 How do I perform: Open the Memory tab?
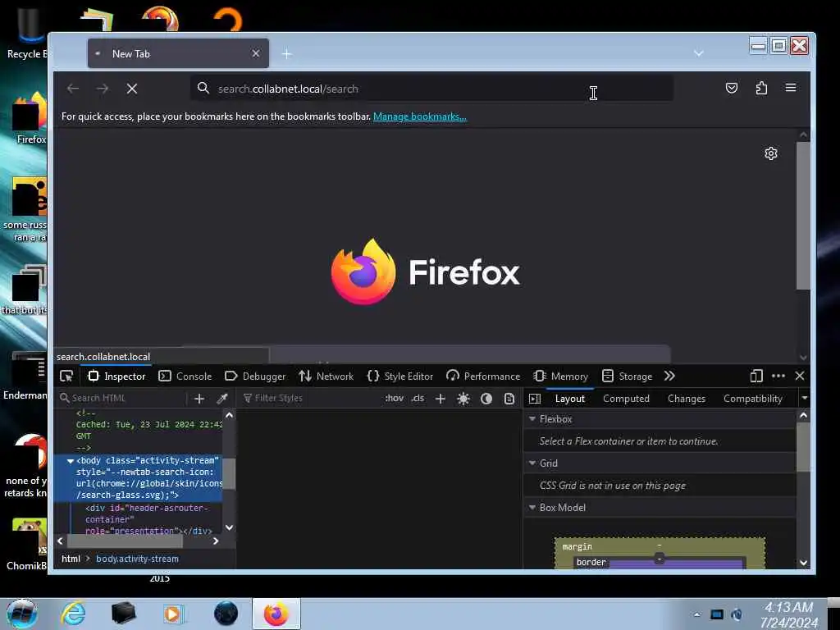click(561, 376)
